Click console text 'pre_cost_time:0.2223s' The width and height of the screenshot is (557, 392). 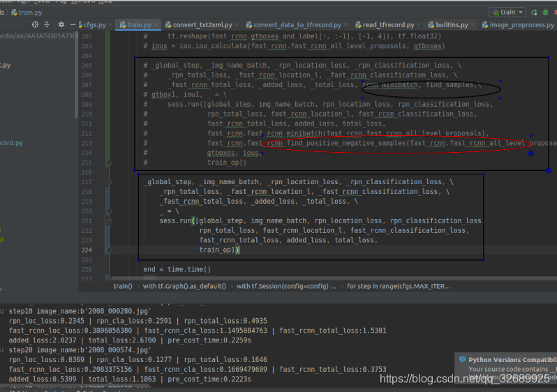pyautogui.click(x=209, y=379)
